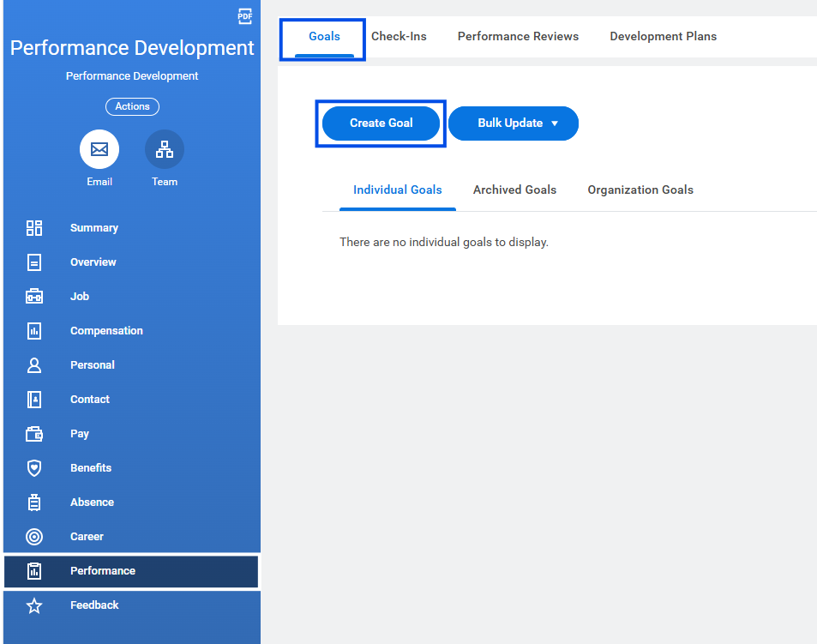Select the Benefits shield icon

click(x=34, y=468)
